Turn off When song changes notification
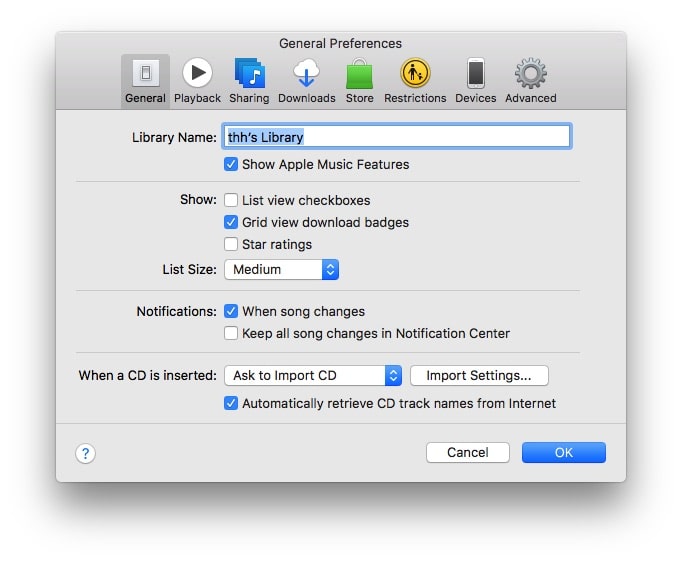The image size is (682, 562). point(231,311)
